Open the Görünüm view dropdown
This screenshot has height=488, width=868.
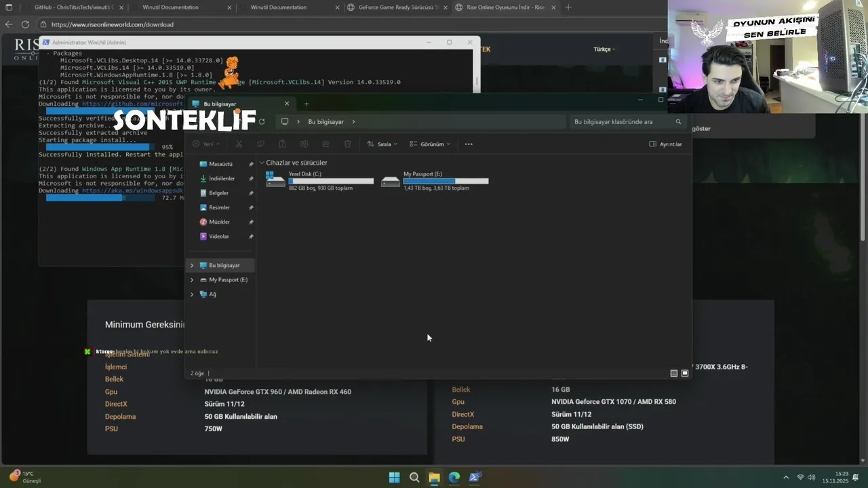430,144
